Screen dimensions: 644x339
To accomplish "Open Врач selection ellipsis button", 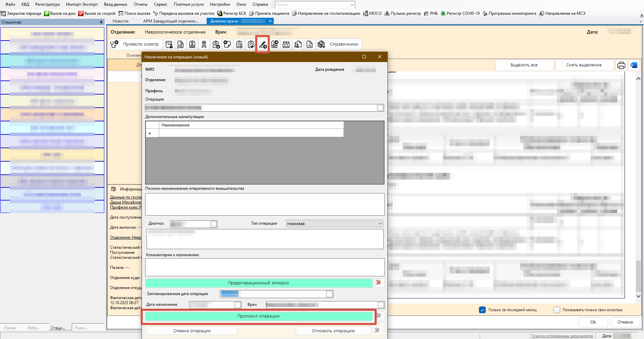I will [x=381, y=305].
